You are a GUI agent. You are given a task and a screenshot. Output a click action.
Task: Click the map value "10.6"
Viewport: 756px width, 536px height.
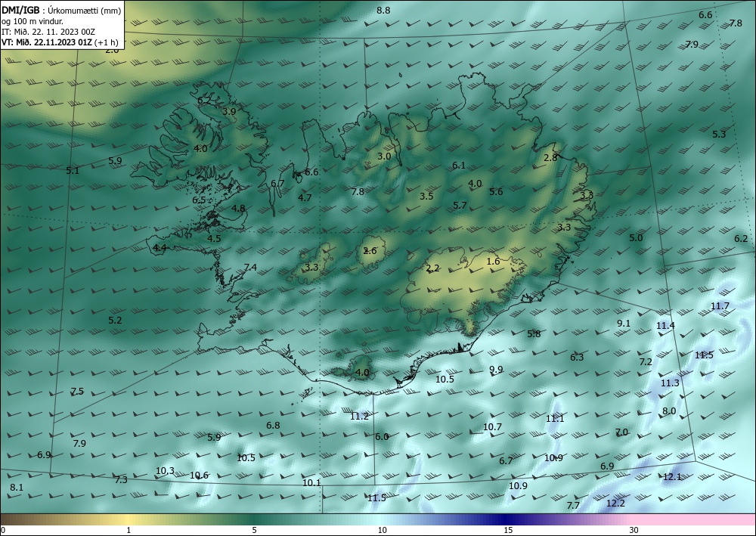coord(199,476)
